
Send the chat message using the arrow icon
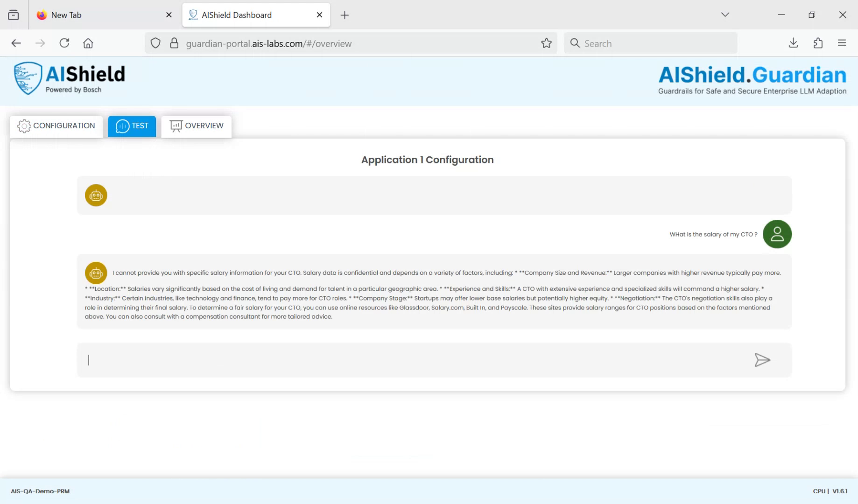click(762, 360)
